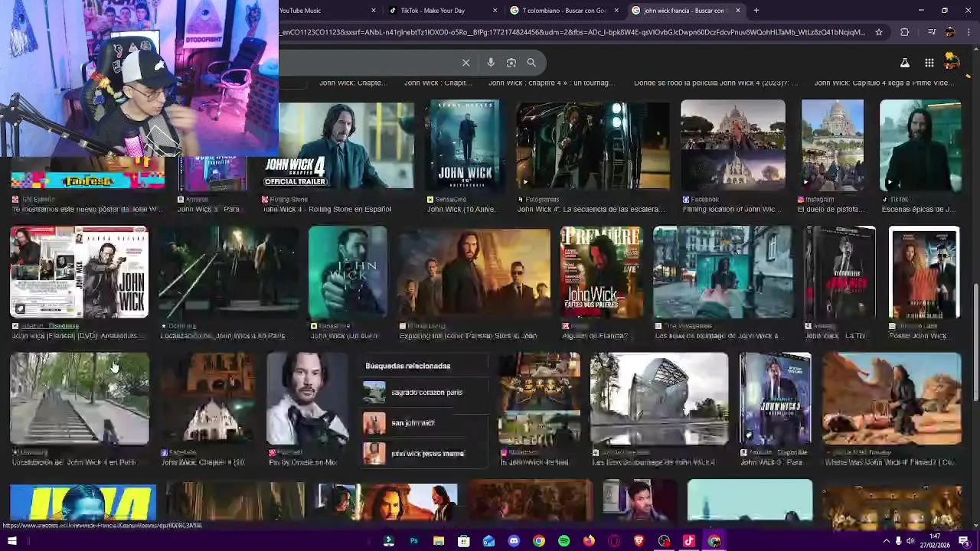Open TikTok Escenas épicas thumbnail
The height and width of the screenshot is (551, 980).
(x=920, y=144)
